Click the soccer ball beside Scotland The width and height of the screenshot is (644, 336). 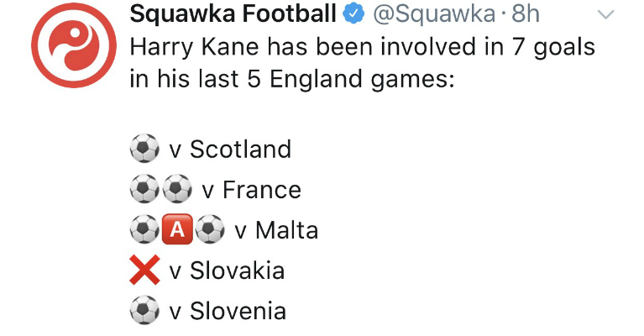point(144,150)
